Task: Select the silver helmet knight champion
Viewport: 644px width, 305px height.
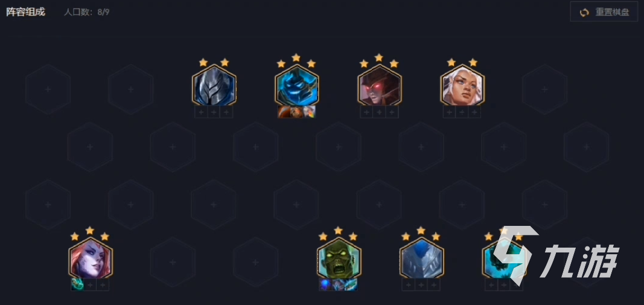Action: click(x=214, y=86)
